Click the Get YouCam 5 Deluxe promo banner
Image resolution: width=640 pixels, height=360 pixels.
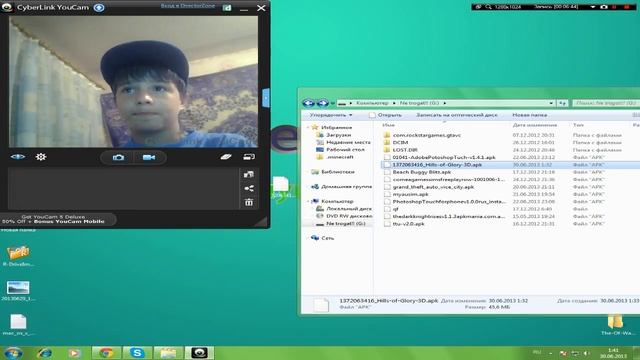tap(57, 219)
